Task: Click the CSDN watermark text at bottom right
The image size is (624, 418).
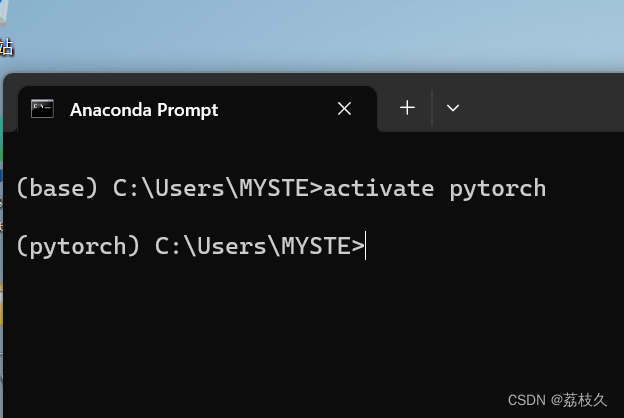Action: (x=557, y=400)
